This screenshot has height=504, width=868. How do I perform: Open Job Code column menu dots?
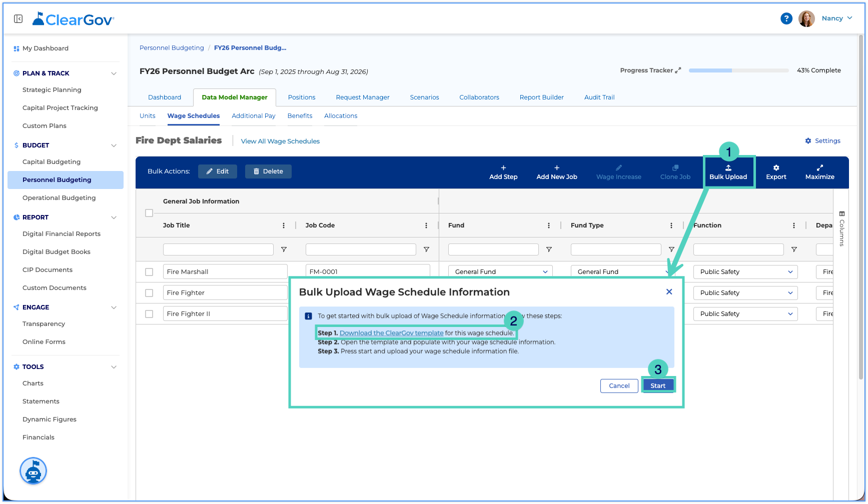tap(426, 225)
